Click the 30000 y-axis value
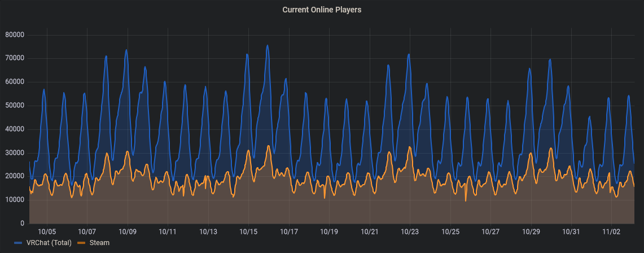 (15, 153)
